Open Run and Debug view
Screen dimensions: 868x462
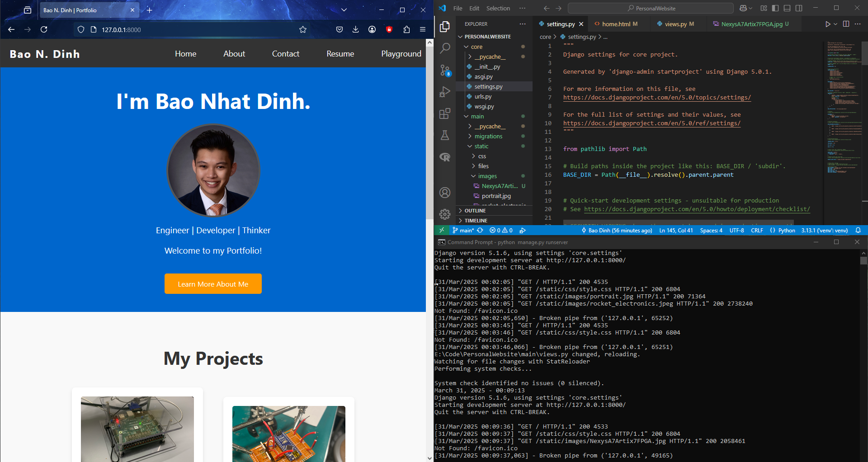click(445, 92)
